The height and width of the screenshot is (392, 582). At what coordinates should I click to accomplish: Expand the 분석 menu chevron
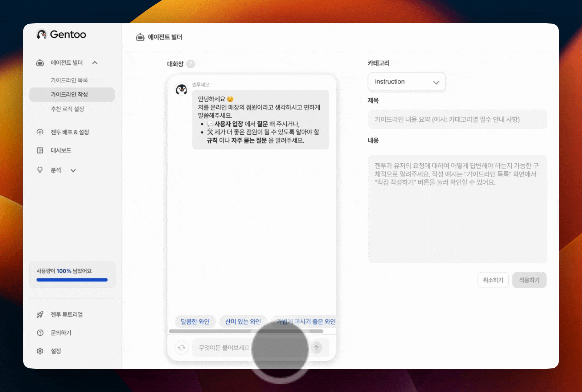[73, 170]
